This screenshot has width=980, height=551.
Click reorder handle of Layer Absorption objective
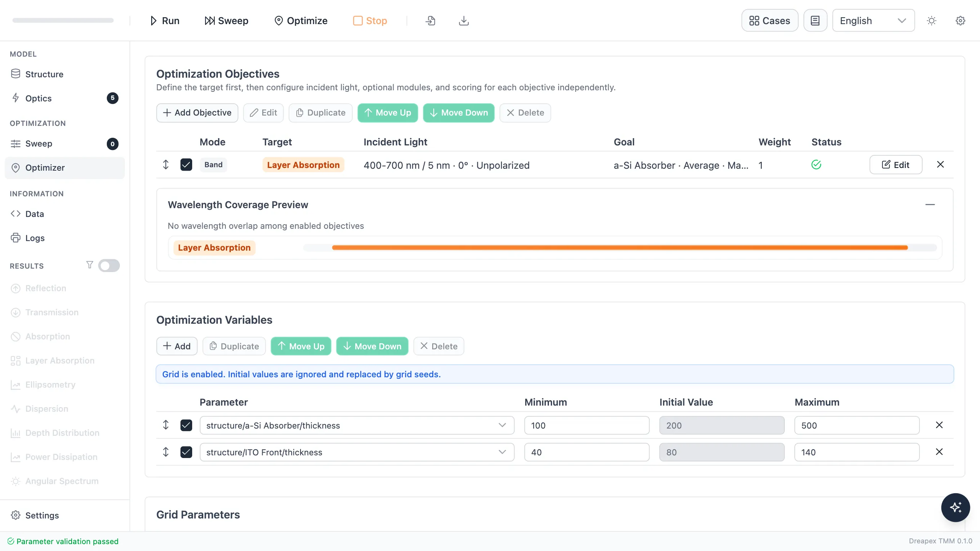click(x=166, y=165)
